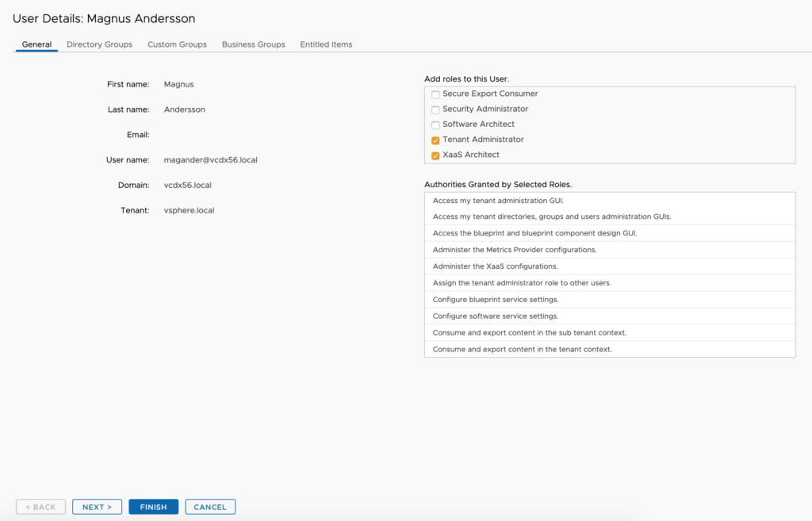Check the Security Administrator role

tap(435, 109)
